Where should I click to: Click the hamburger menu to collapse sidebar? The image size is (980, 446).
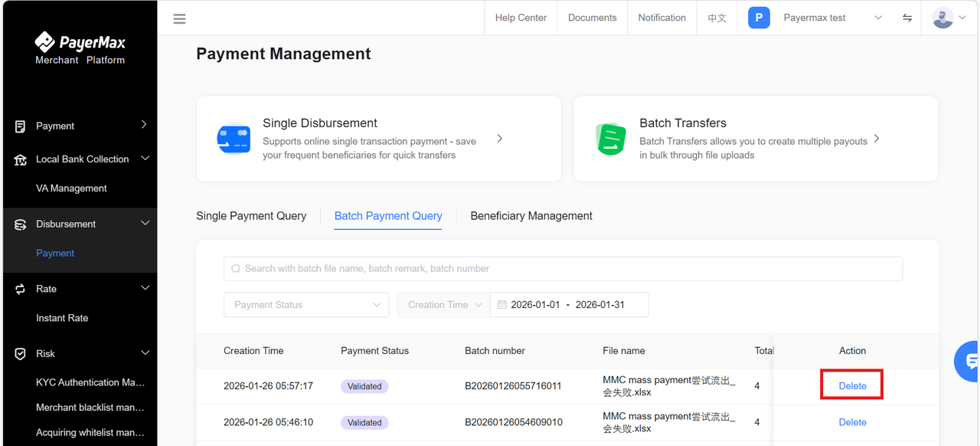click(179, 18)
